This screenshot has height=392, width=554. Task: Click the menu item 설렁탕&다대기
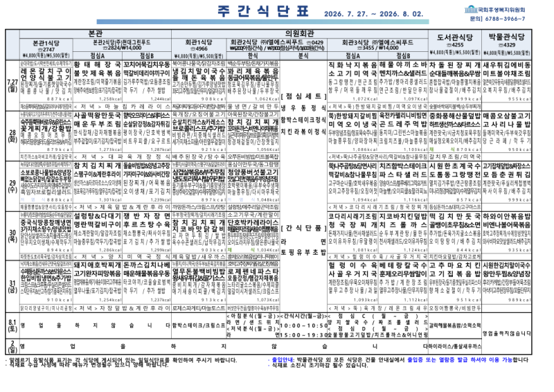click(x=97, y=215)
